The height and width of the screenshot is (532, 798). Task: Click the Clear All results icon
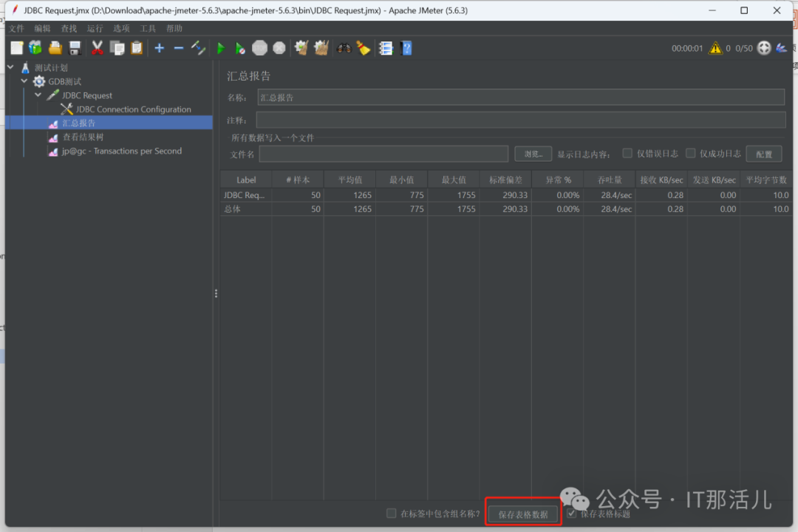coord(321,48)
